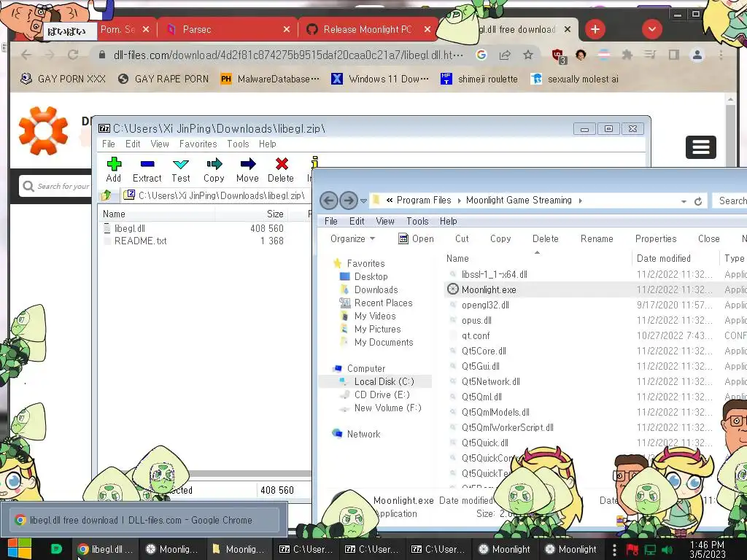Open DLL-files hamburger menu
This screenshot has width=747, height=560.
coord(701,147)
